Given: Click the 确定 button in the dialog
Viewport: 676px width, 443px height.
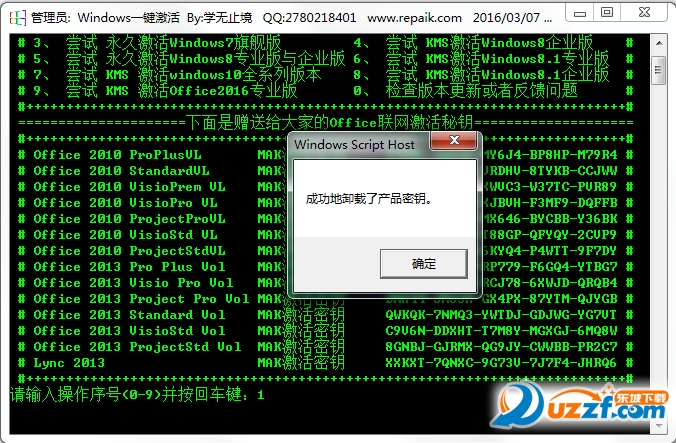Looking at the screenshot, I should 423,263.
